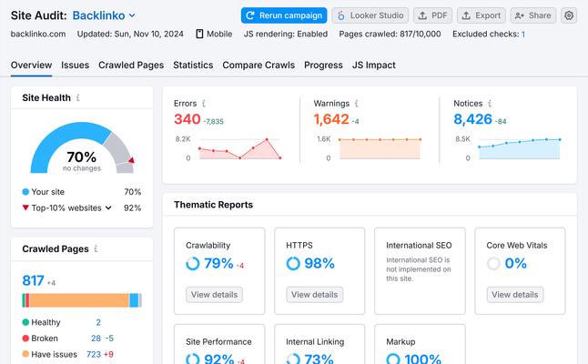Click the Warnings trend chart
588x364 pixels.
(x=380, y=149)
